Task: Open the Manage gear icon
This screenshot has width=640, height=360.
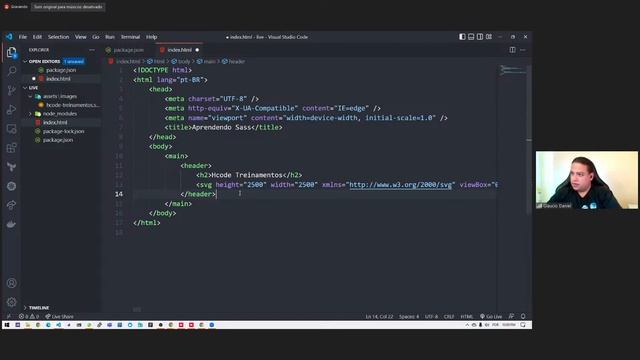Action: (x=11, y=302)
